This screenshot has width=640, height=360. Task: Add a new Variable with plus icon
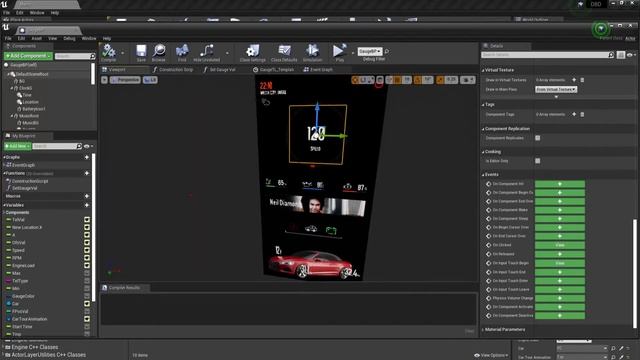coord(87,205)
